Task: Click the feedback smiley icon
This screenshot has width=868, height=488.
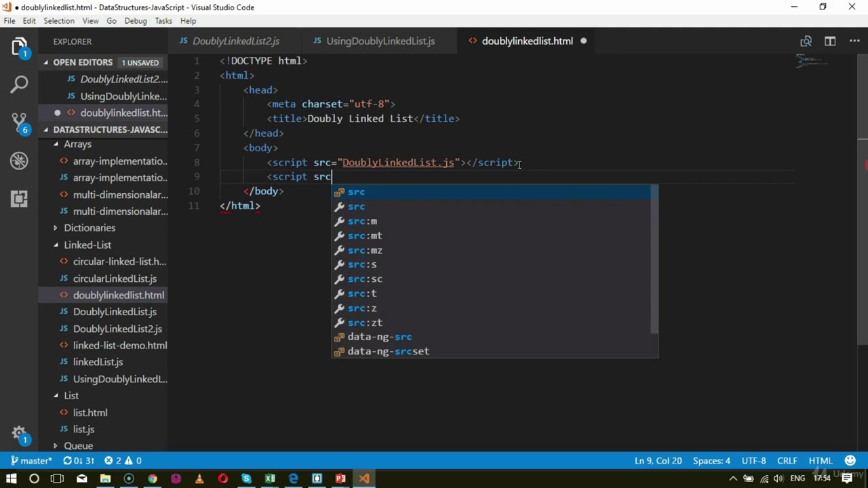Action: coord(850,461)
